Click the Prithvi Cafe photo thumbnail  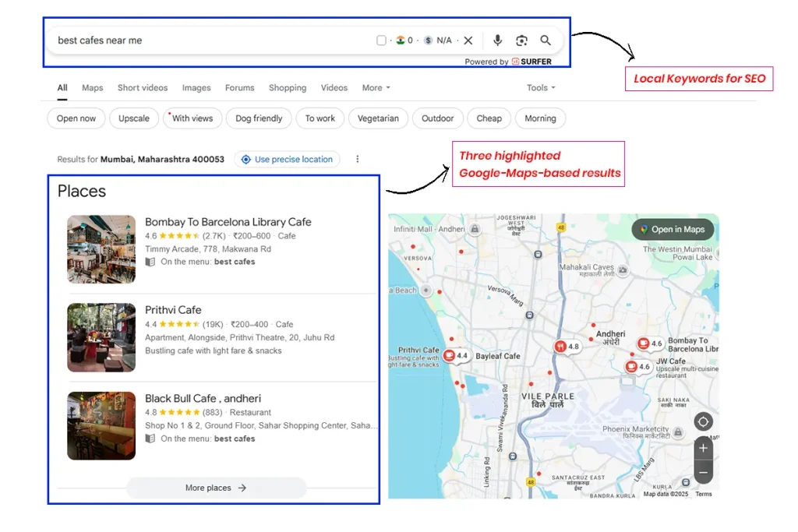click(101, 338)
